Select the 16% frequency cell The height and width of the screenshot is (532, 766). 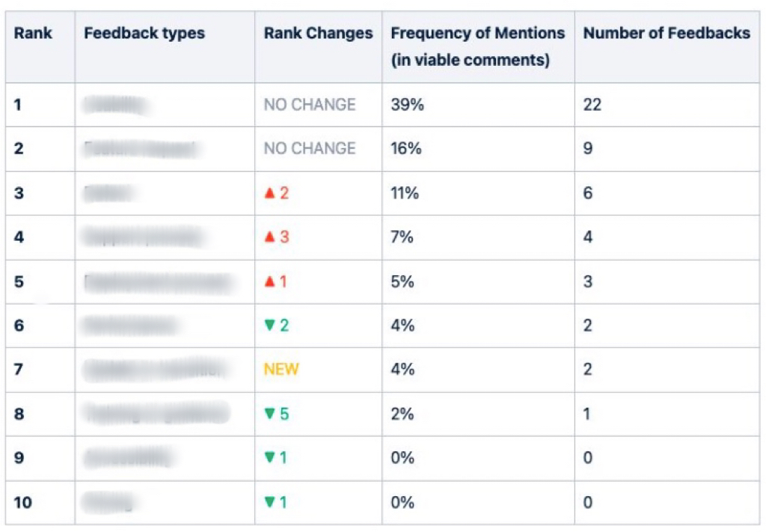pos(406,149)
